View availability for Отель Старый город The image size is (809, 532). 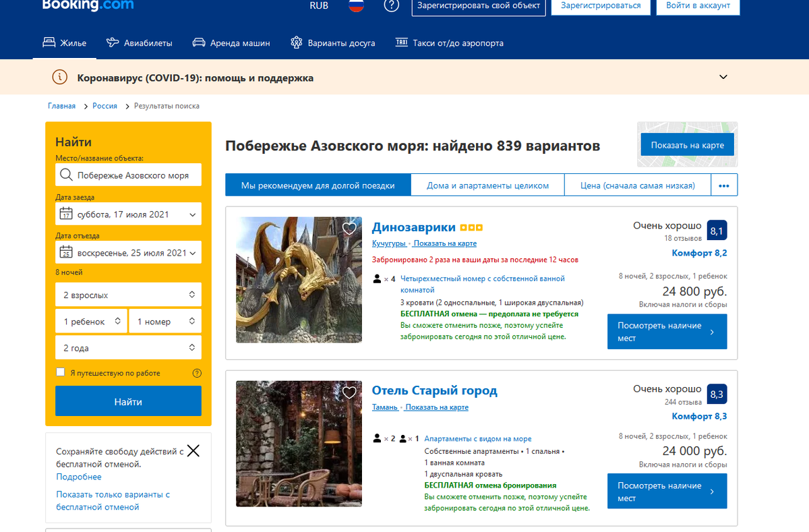[667, 491]
